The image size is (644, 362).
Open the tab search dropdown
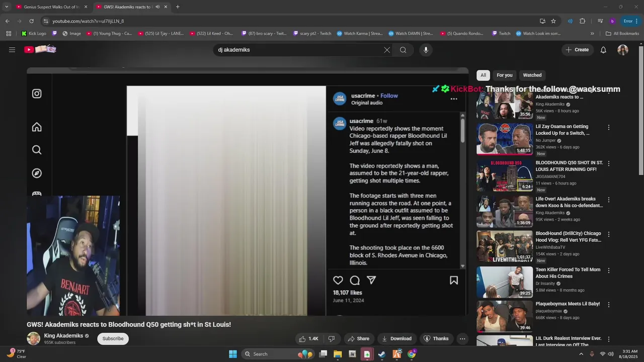7,7
